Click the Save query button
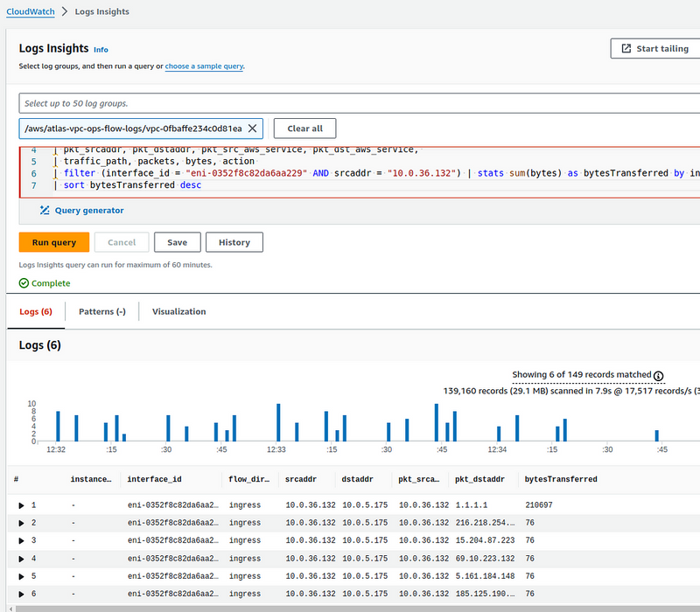 point(177,242)
